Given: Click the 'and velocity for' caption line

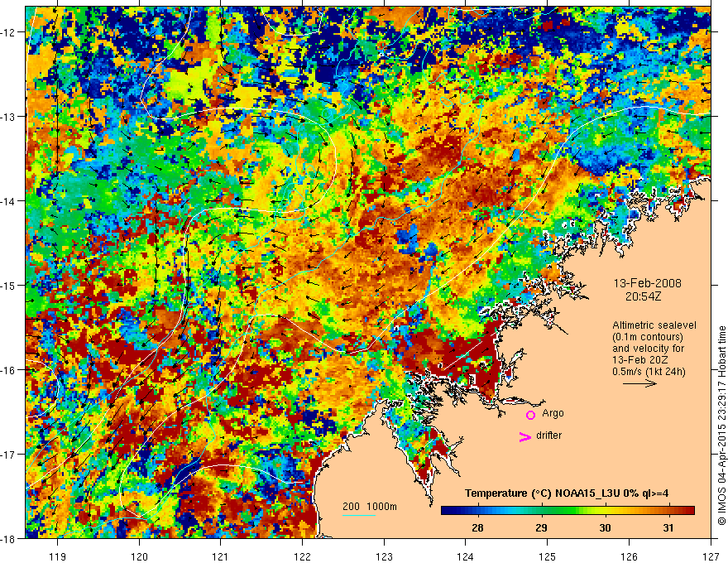Looking at the screenshot, I should tap(648, 348).
